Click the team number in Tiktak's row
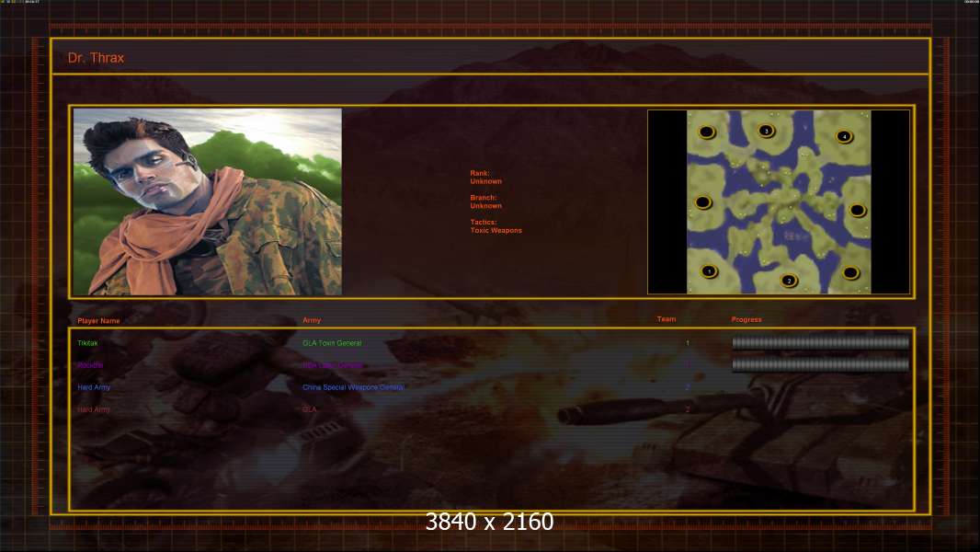Screen dimensions: 980x552 (x=688, y=343)
